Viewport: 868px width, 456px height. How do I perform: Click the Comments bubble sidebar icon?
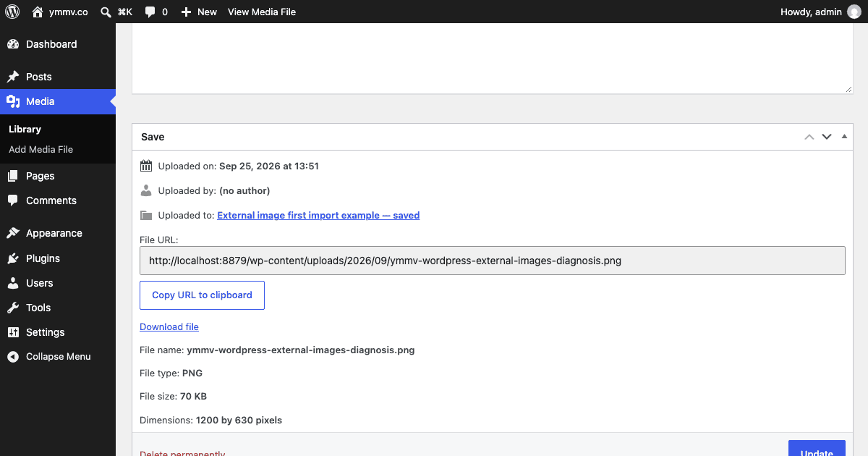point(13,200)
